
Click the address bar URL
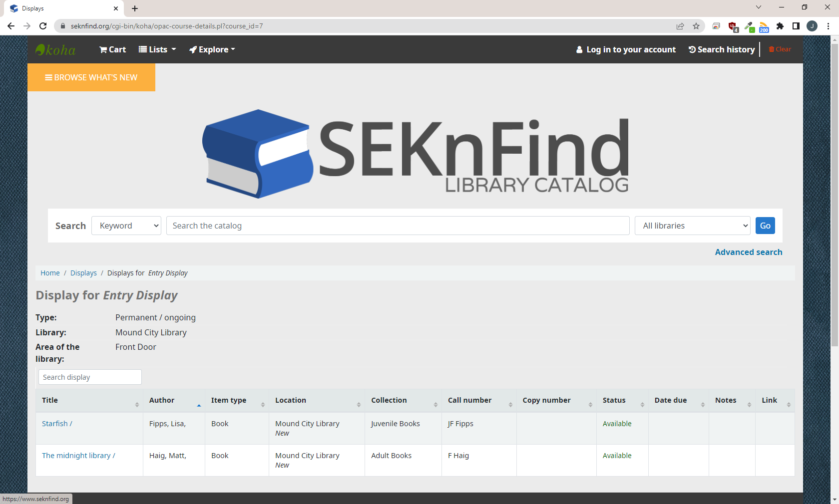(x=167, y=26)
